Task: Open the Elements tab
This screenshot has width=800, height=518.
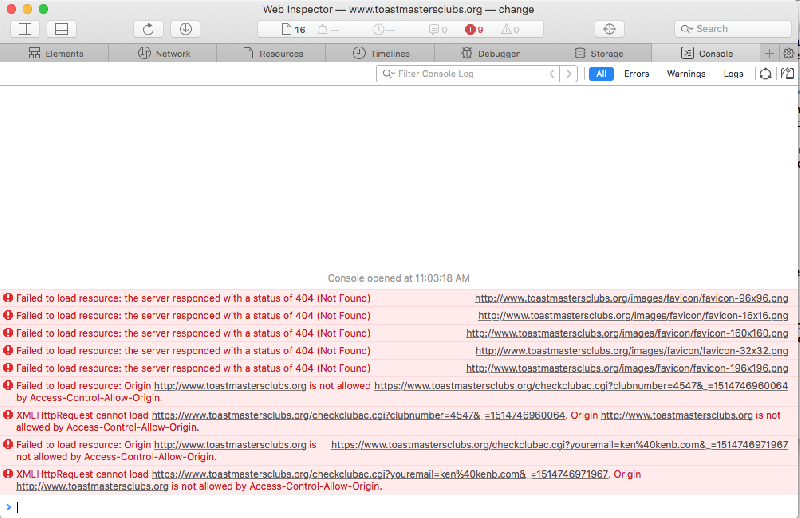Action: click(55, 53)
